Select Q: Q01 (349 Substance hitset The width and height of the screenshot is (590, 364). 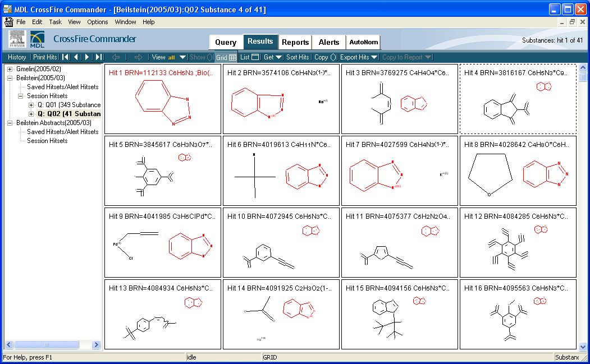pos(69,105)
